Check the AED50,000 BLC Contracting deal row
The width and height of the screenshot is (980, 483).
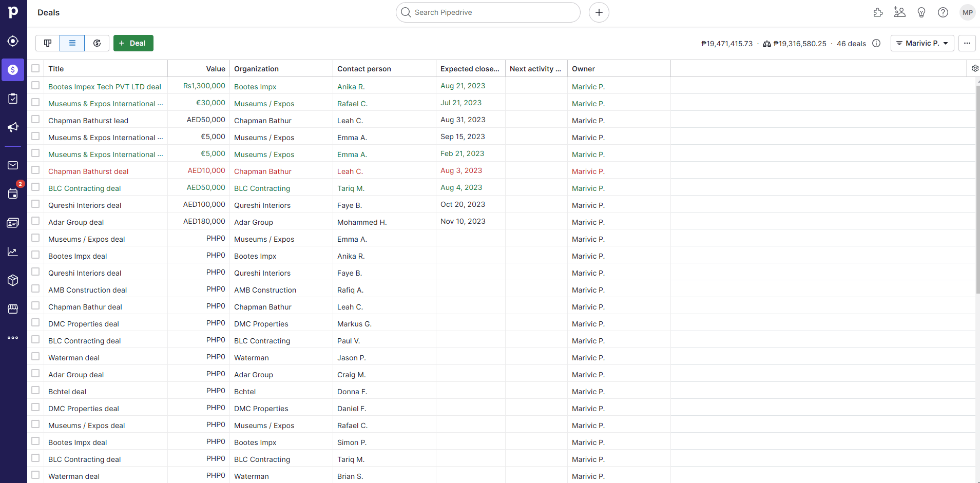35,187
